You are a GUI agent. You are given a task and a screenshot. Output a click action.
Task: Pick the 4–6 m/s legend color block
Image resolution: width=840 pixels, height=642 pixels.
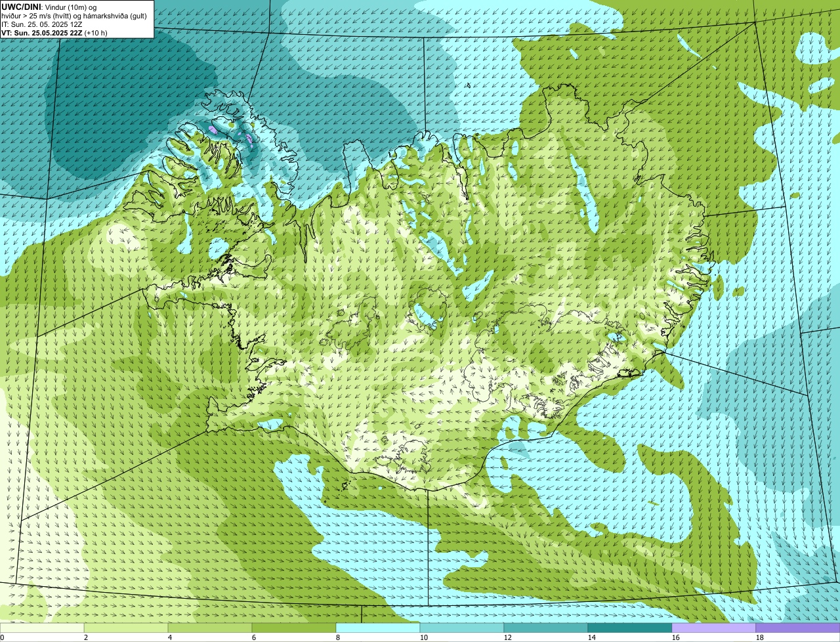(x=210, y=628)
